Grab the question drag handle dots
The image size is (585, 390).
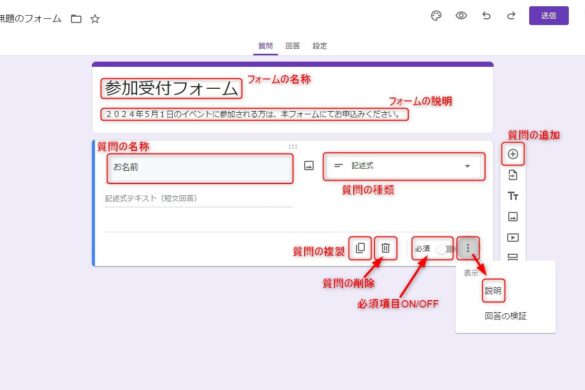click(x=293, y=147)
